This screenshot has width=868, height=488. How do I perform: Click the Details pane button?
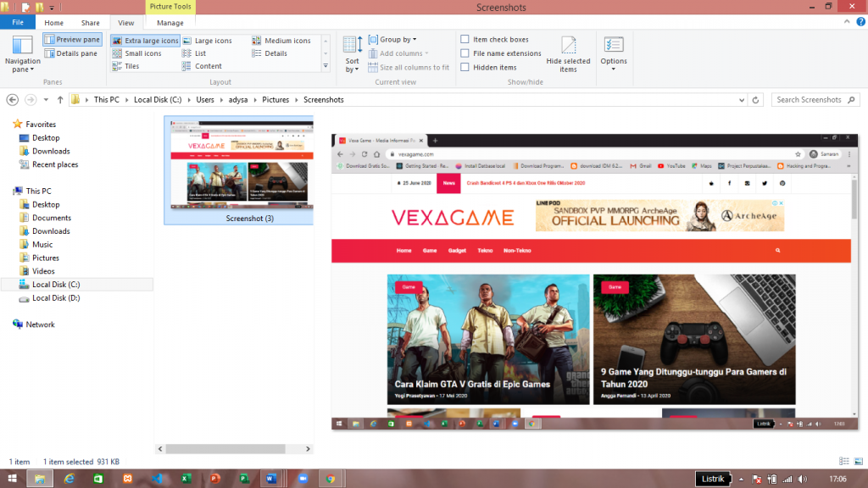pos(71,53)
